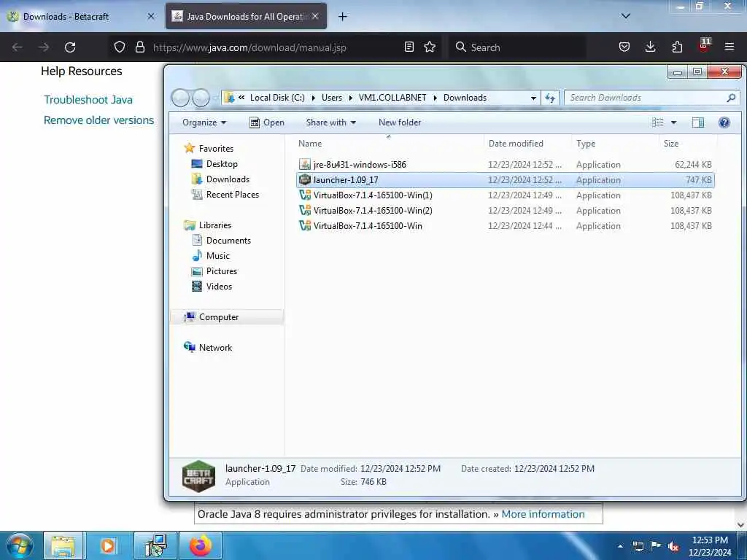Select the launcher-1.09_17 file

[x=505, y=180]
